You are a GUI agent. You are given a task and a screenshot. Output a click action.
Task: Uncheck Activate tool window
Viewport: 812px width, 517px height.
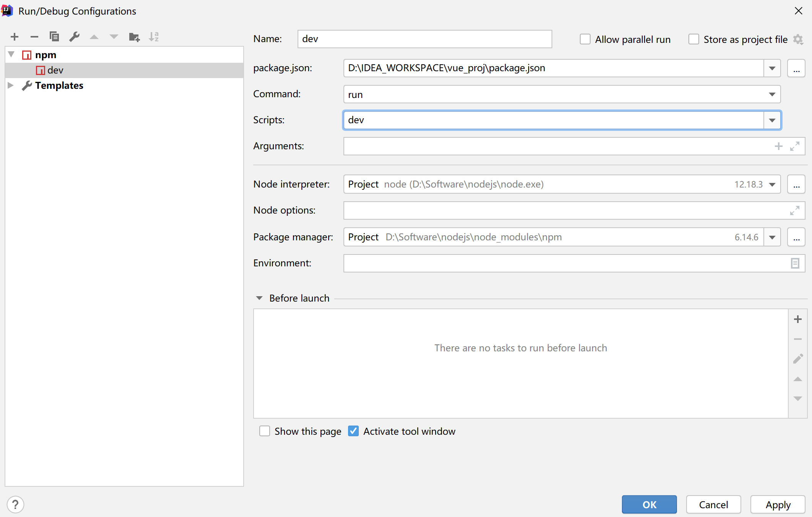point(353,431)
